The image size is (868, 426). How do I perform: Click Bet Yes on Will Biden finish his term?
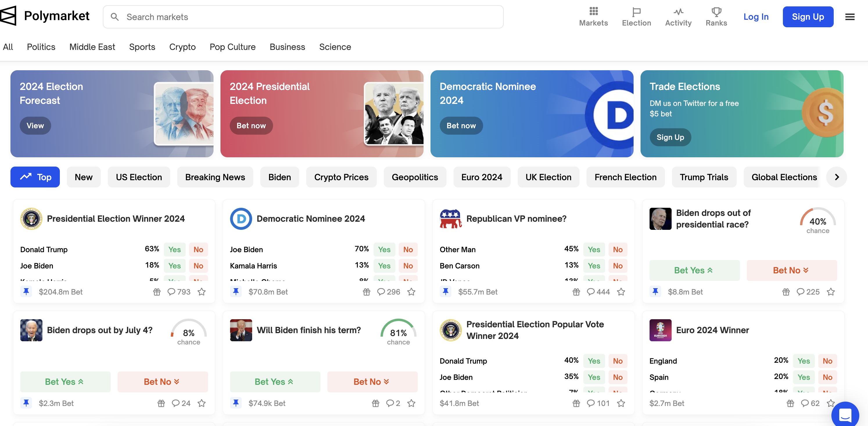[x=275, y=382]
